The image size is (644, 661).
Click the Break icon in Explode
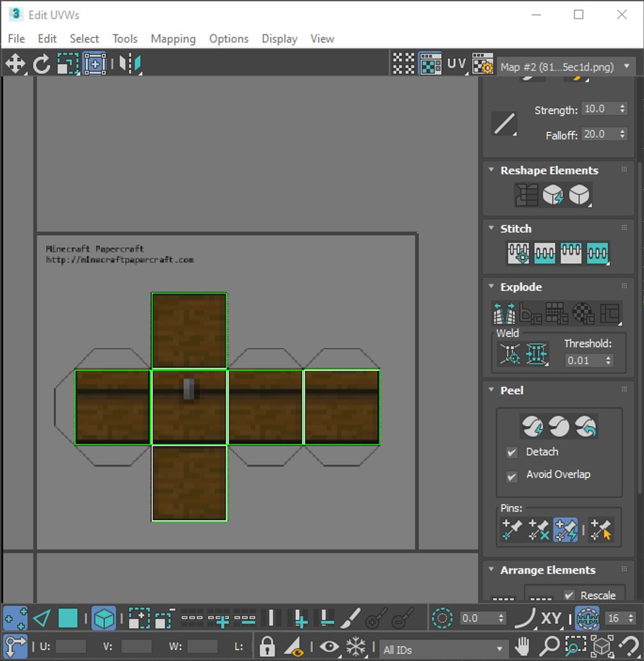[x=504, y=313]
